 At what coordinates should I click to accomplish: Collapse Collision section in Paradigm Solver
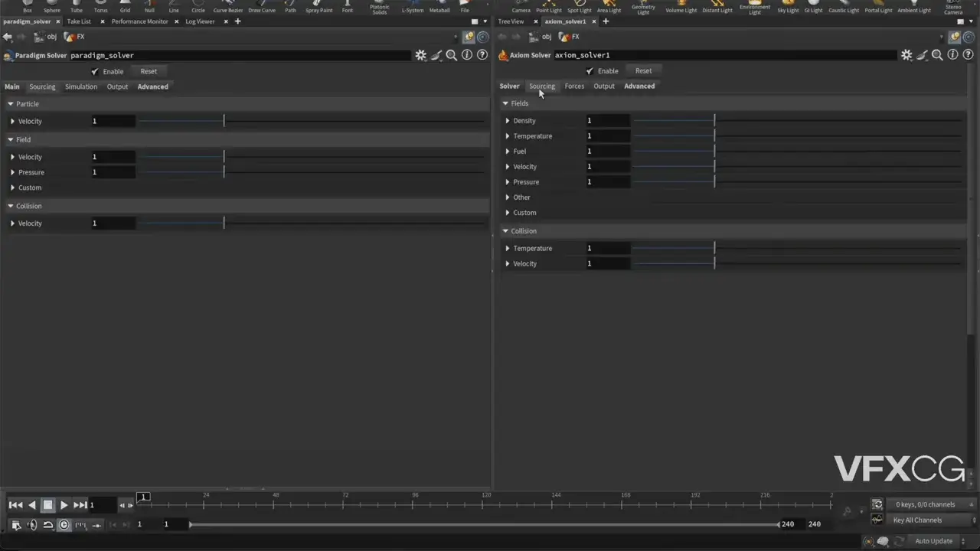(x=11, y=206)
